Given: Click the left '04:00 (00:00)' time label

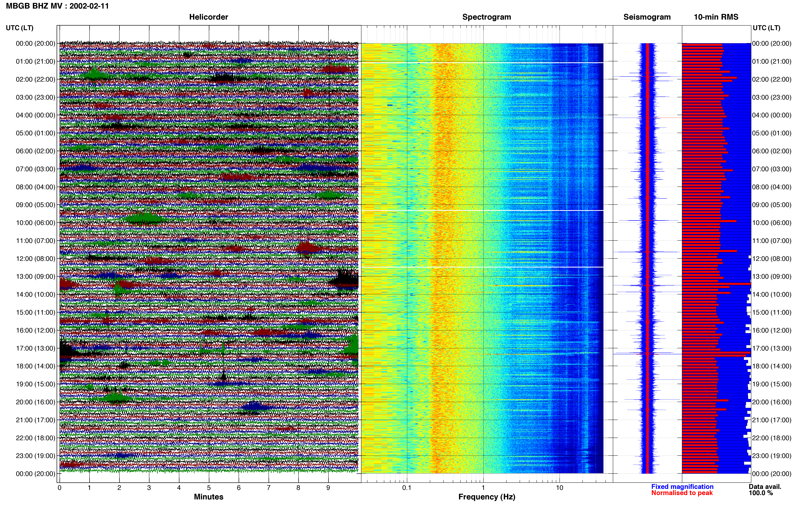Looking at the screenshot, I should point(36,115).
